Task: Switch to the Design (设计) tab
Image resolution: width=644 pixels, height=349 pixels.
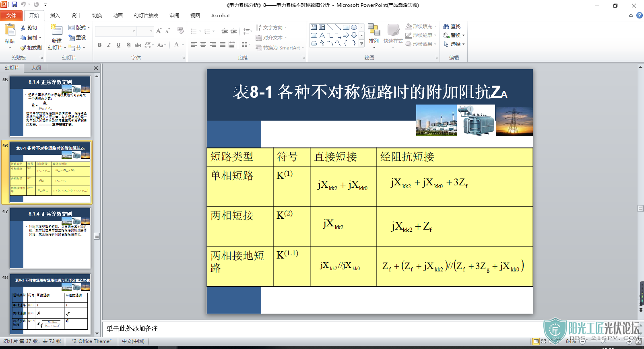Action: 76,16
